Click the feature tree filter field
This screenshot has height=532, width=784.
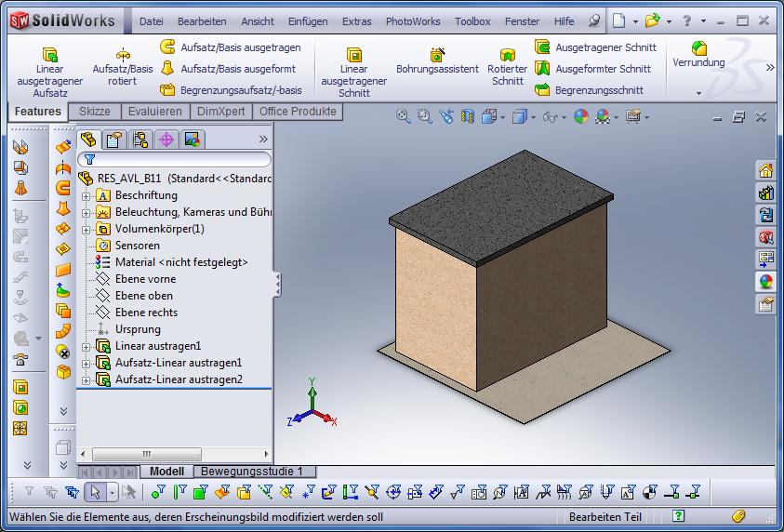[x=177, y=159]
